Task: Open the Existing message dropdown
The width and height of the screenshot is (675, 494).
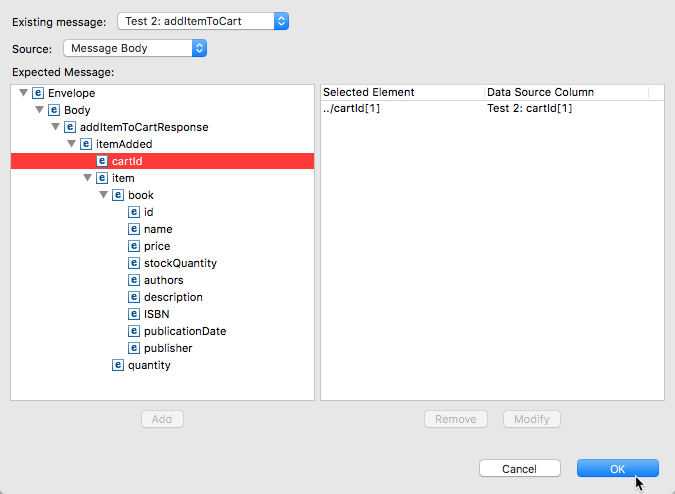Action: pyautogui.click(x=203, y=21)
